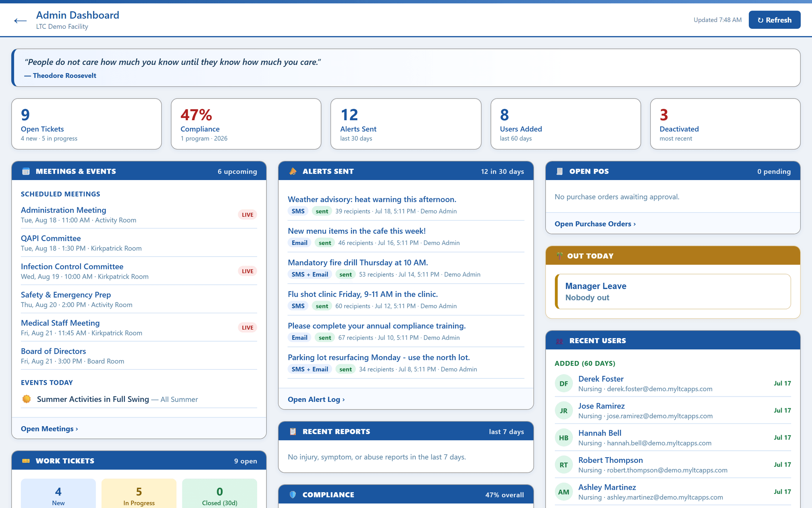This screenshot has height=508, width=812.
Task: Select the 0 Closed (30d) tickets tile
Action: point(220,494)
